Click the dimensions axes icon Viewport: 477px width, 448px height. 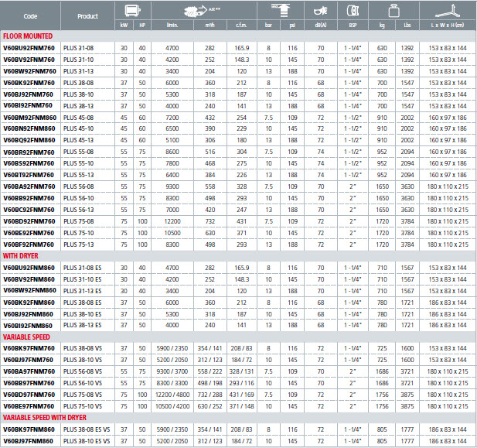pyautogui.click(x=449, y=11)
